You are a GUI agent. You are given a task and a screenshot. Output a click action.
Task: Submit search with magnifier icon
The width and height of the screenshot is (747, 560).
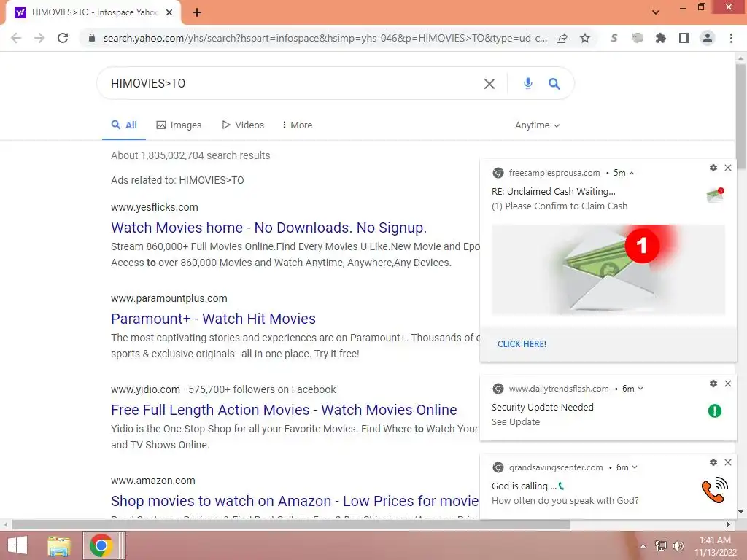tap(554, 84)
